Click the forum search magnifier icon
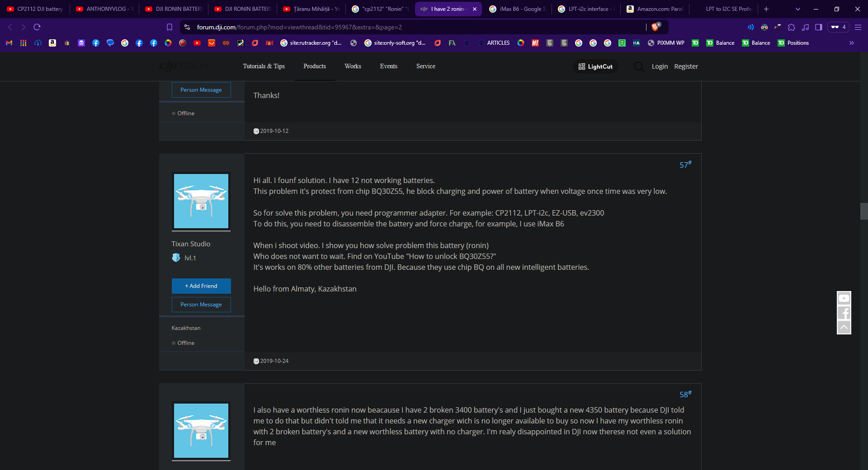Image resolution: width=868 pixels, height=470 pixels. click(638, 66)
